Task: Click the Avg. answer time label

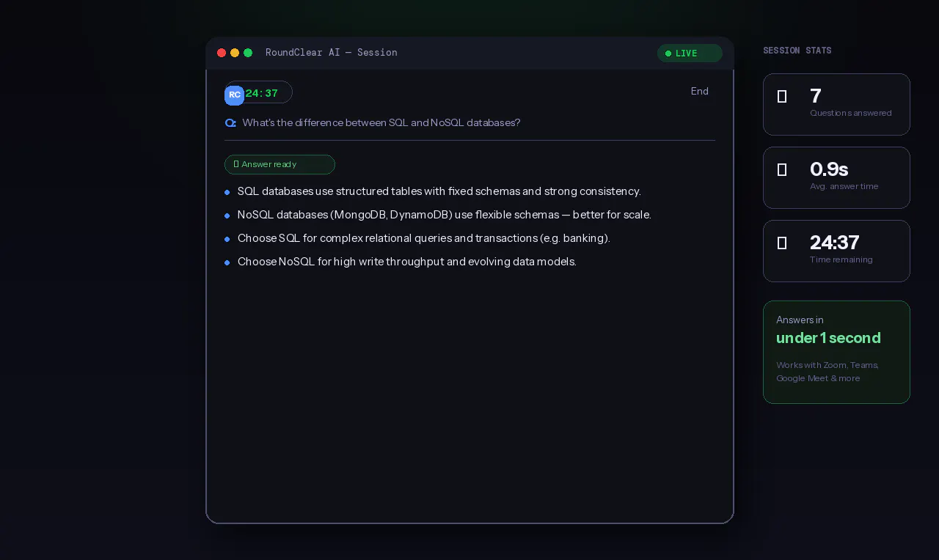Action: (844, 186)
